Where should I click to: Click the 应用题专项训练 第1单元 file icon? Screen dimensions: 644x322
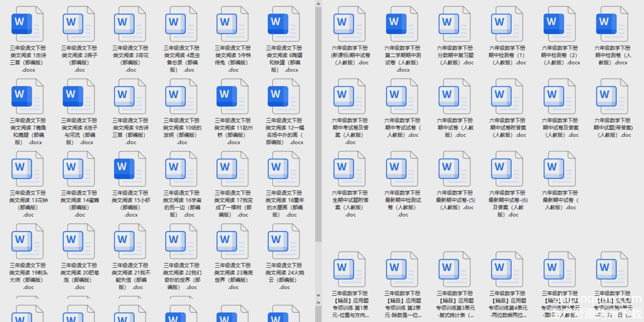coord(350,270)
